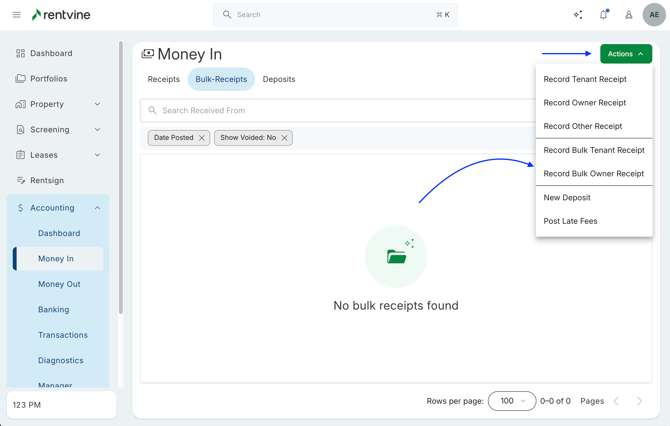The height and width of the screenshot is (426, 670).
Task: Open the rows per page dropdown
Action: (512, 401)
